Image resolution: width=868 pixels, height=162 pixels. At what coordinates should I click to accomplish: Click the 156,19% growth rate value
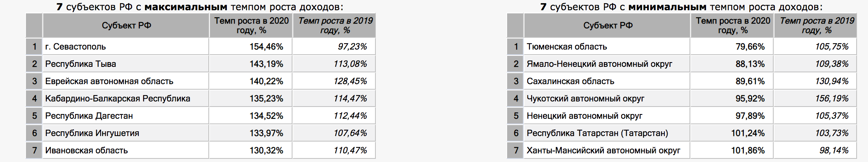[x=832, y=98]
